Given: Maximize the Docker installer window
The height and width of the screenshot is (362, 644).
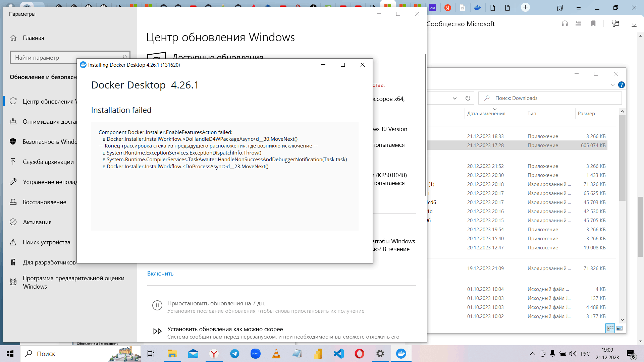Looking at the screenshot, I should (x=343, y=65).
